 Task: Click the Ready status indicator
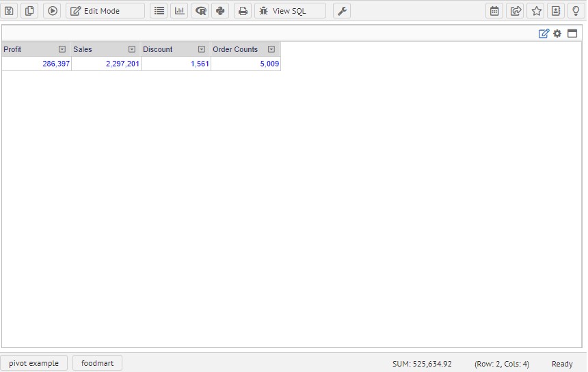tap(562, 364)
